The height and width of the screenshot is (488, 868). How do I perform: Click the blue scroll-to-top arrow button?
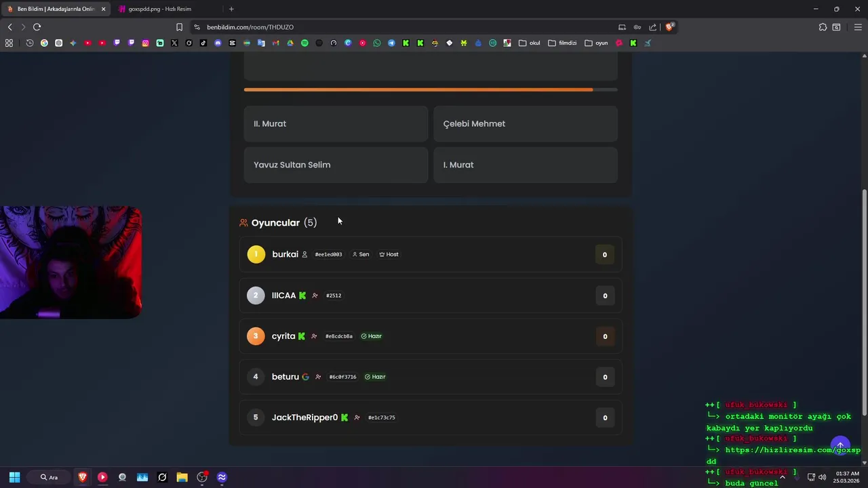(840, 446)
